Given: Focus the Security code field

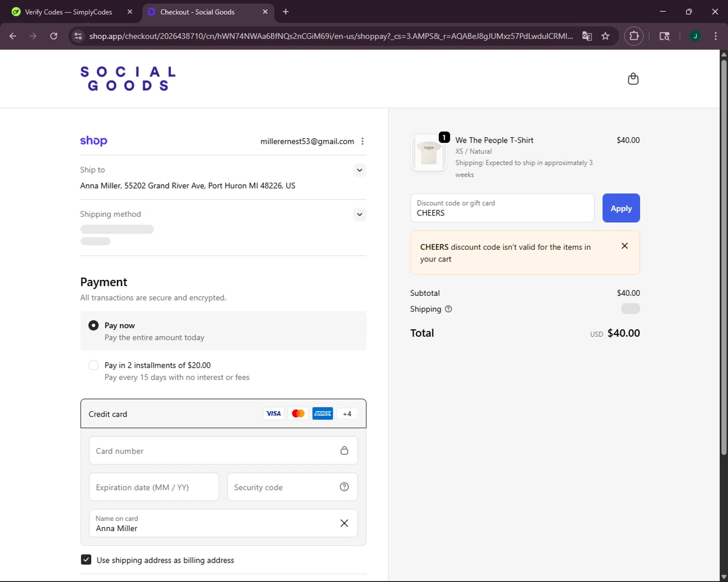Looking at the screenshot, I should coord(292,487).
